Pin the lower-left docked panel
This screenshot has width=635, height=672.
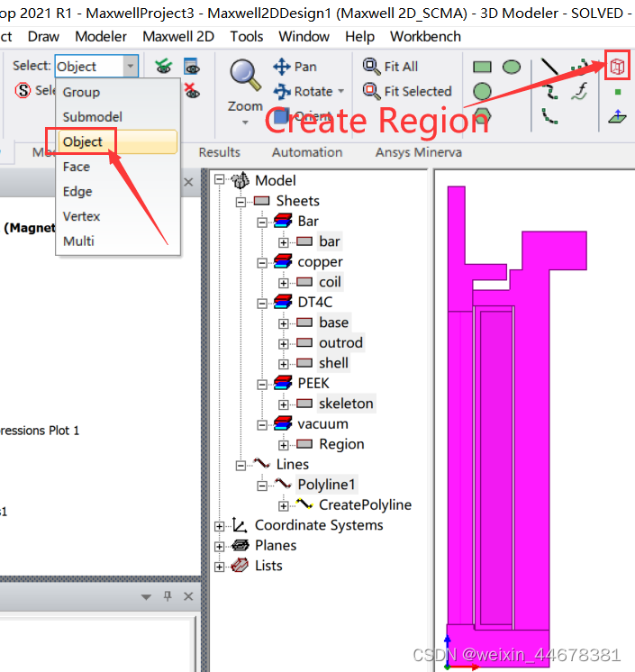click(x=168, y=595)
